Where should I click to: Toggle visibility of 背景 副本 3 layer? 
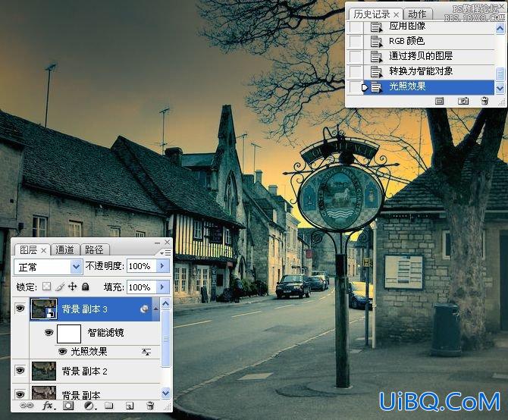click(x=20, y=309)
